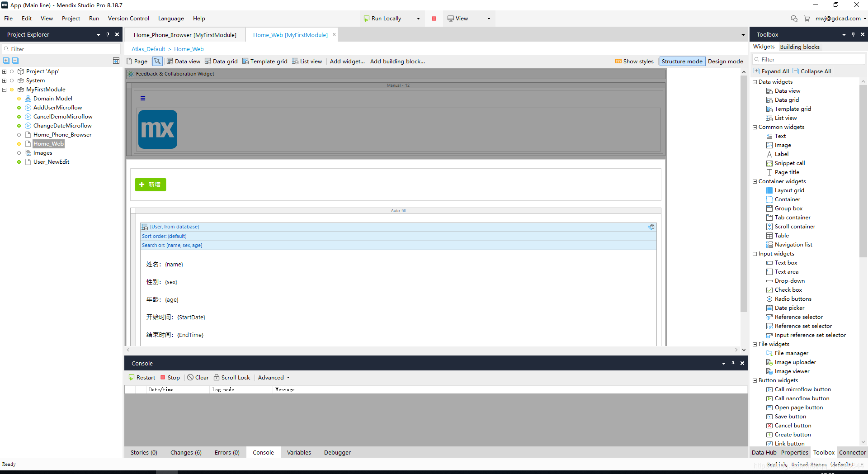
Task: Insert a List view from editor toolbar
Action: pyautogui.click(x=307, y=61)
